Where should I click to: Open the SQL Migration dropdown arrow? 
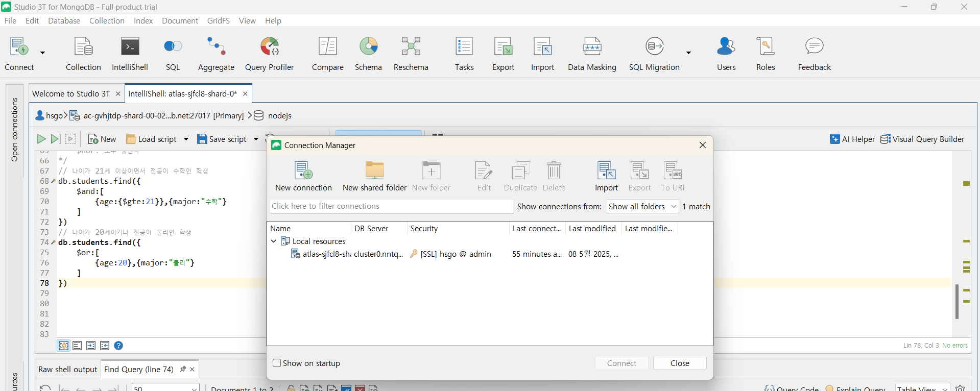click(688, 53)
